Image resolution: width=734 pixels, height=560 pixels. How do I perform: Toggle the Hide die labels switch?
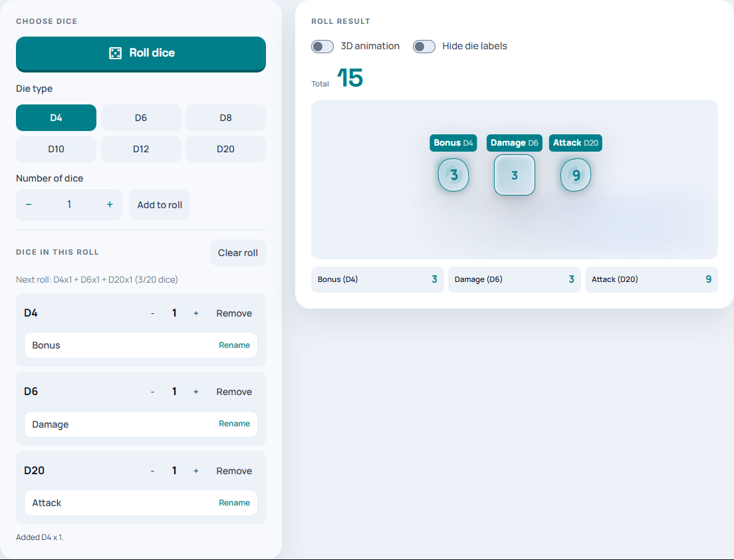pyautogui.click(x=424, y=47)
